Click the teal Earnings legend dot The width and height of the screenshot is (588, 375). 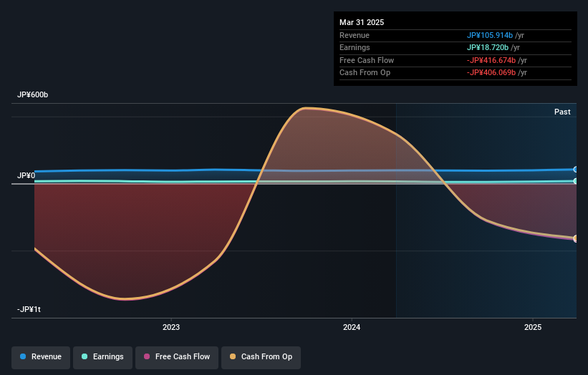pos(85,356)
